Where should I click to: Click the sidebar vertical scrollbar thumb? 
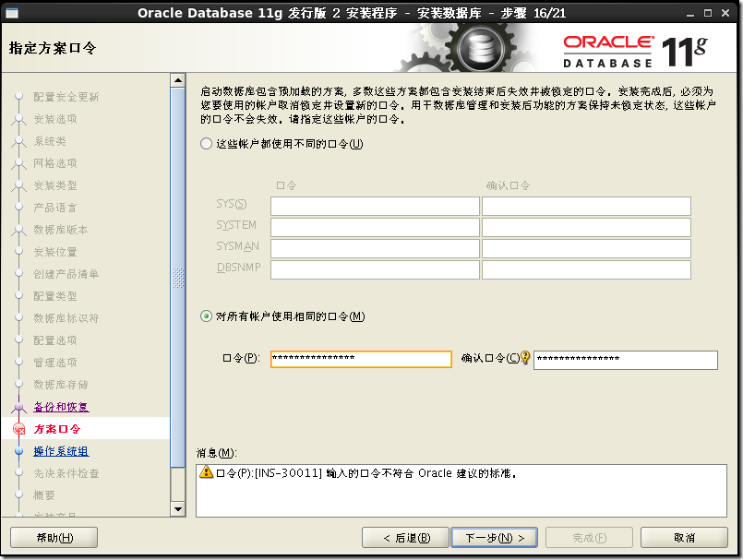[x=178, y=278]
